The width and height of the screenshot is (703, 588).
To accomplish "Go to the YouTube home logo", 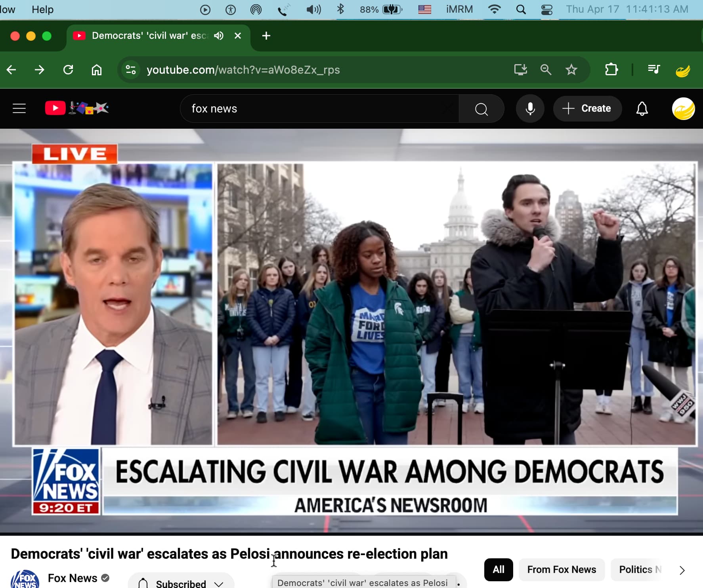I will point(77,108).
